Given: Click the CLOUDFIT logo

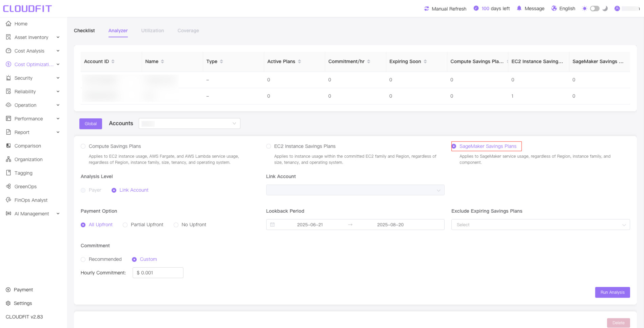Looking at the screenshot, I should coord(27,8).
